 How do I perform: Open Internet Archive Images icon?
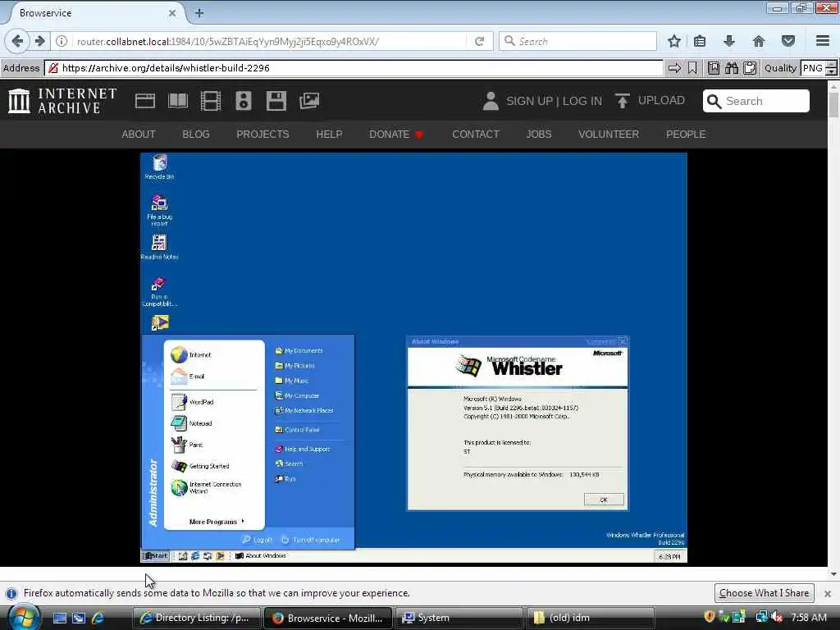click(309, 101)
